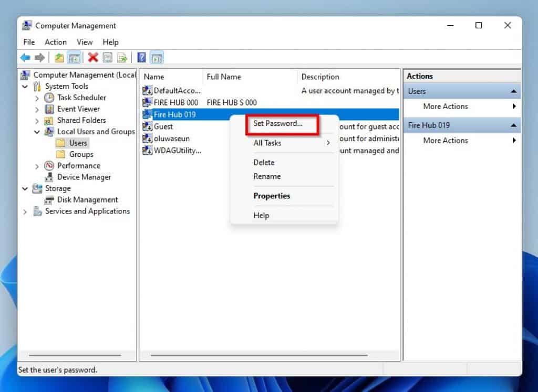The width and height of the screenshot is (538, 392).
Task: Open the Action menu
Action: [x=56, y=42]
